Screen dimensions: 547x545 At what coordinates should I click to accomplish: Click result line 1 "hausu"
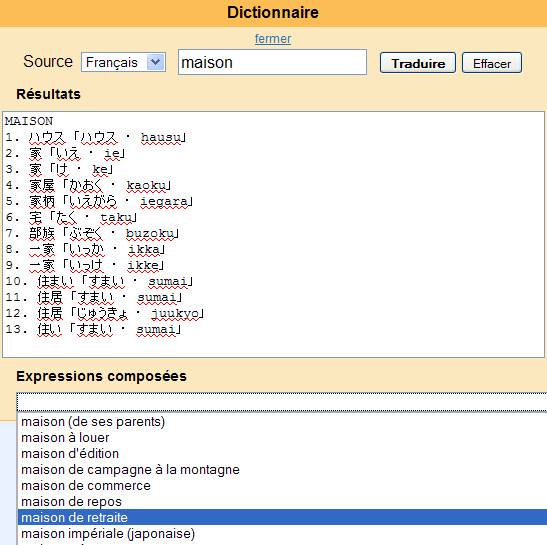(96, 137)
